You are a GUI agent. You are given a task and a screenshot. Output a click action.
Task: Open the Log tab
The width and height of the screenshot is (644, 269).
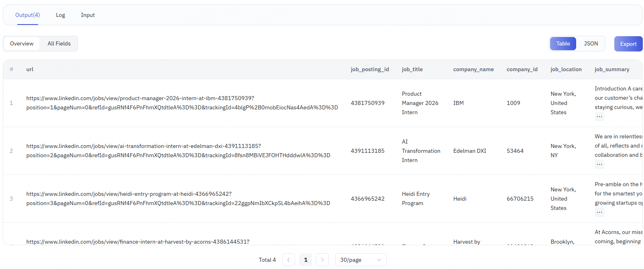[60, 15]
